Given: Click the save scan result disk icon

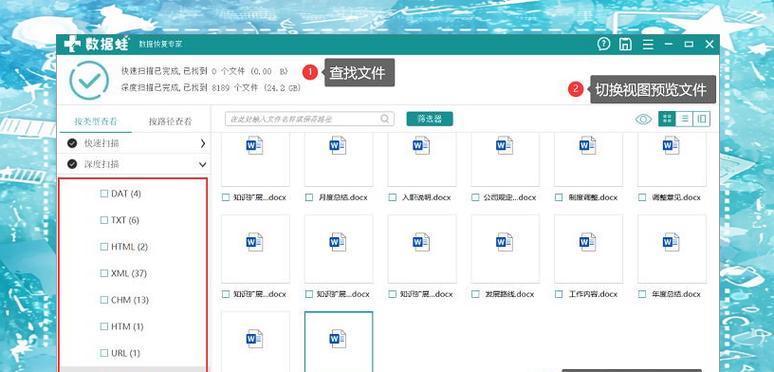Looking at the screenshot, I should point(625,44).
